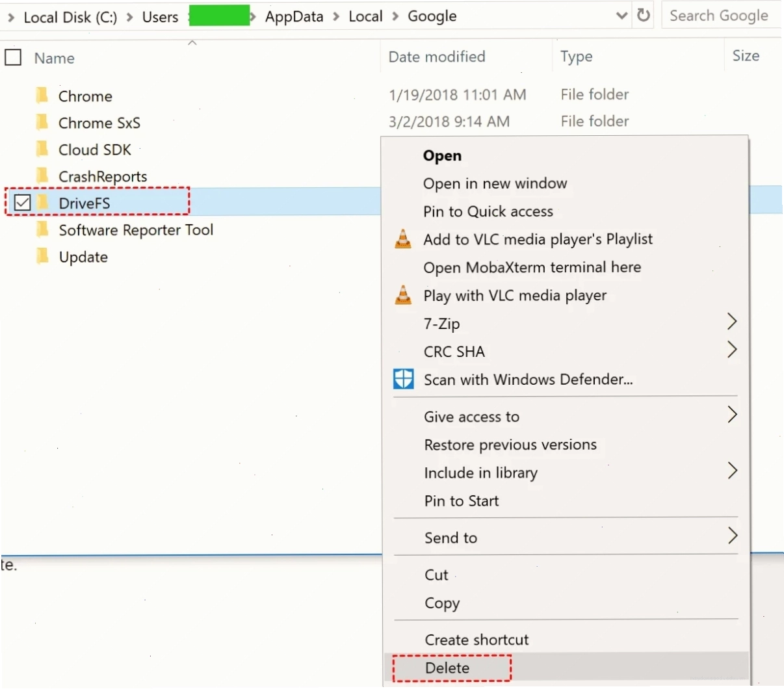Expand the 7-Zip submenu arrow
The image size is (784, 689).
point(732,321)
